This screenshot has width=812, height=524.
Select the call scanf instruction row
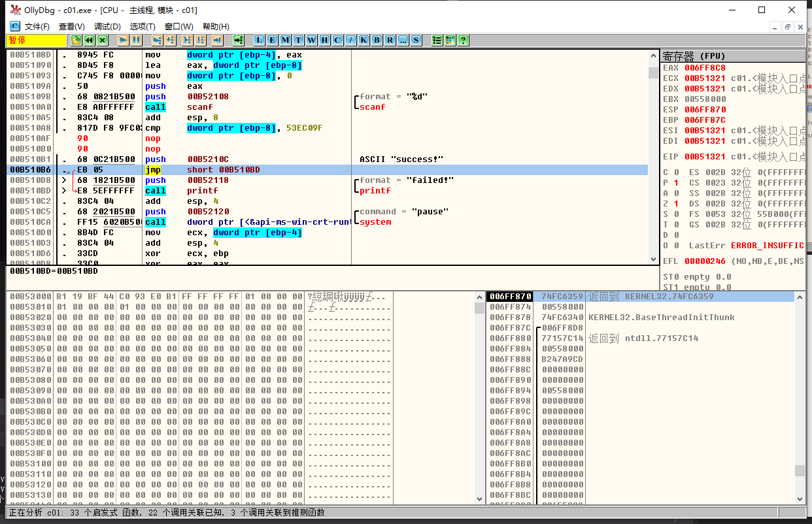coord(327,107)
